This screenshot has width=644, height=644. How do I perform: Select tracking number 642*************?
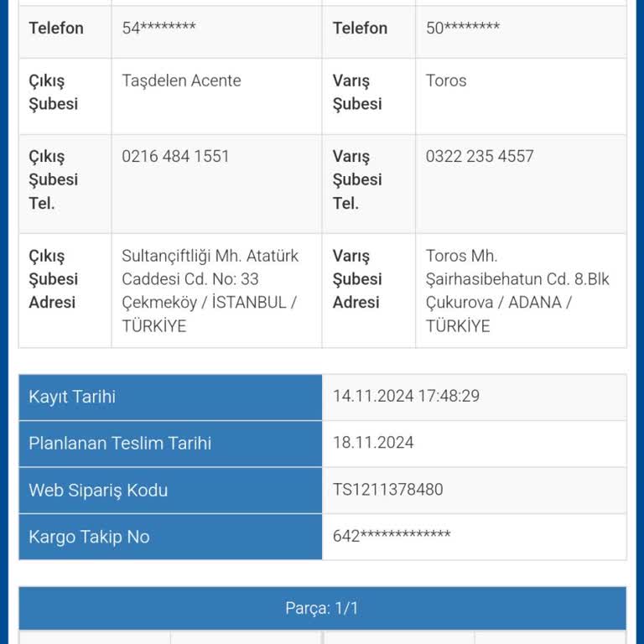(x=392, y=536)
